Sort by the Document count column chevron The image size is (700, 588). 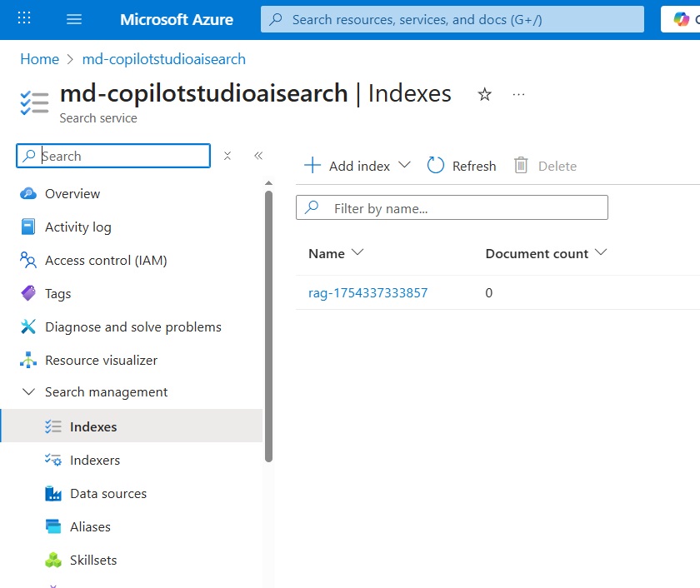click(601, 252)
